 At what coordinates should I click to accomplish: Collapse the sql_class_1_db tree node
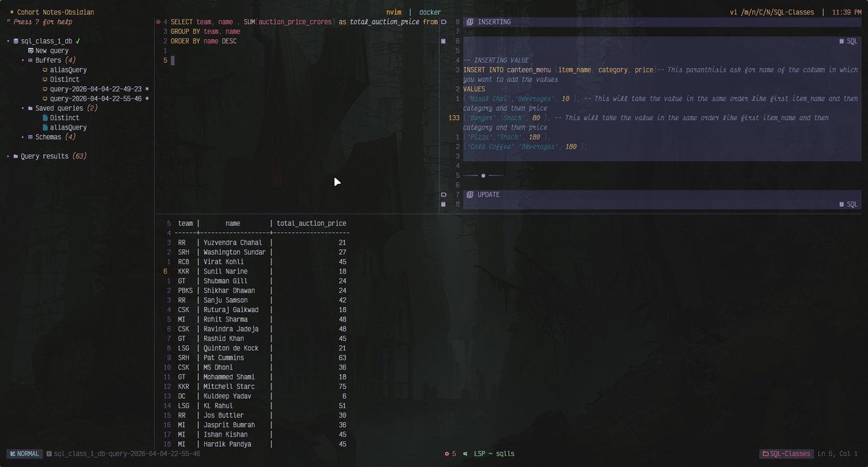tap(8, 41)
